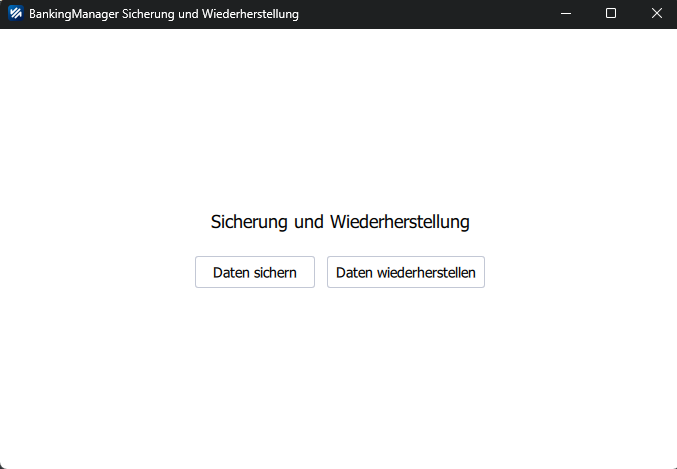This screenshot has width=677, height=469.
Task: Click the BankingManager logo in title bar
Action: coord(15,14)
